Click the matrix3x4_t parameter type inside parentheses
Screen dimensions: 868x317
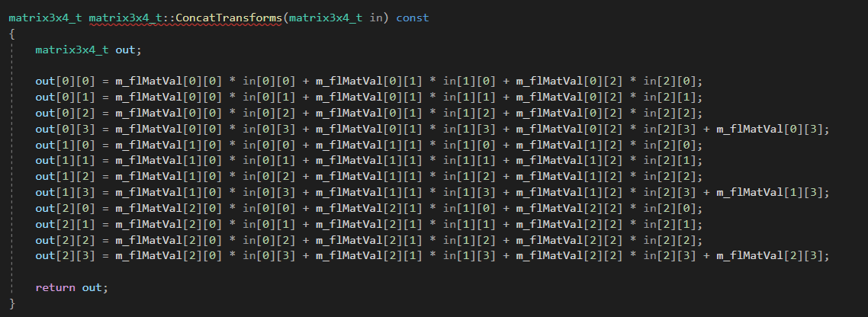326,18
